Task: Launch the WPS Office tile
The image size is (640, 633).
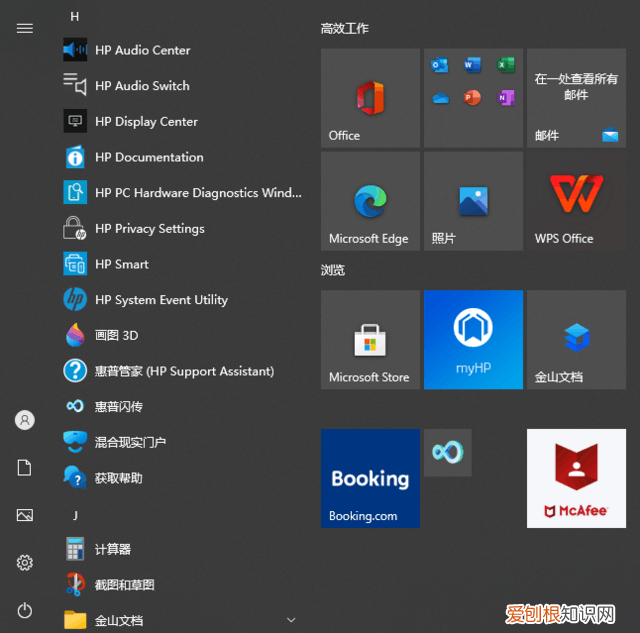Action: pyautogui.click(x=576, y=201)
